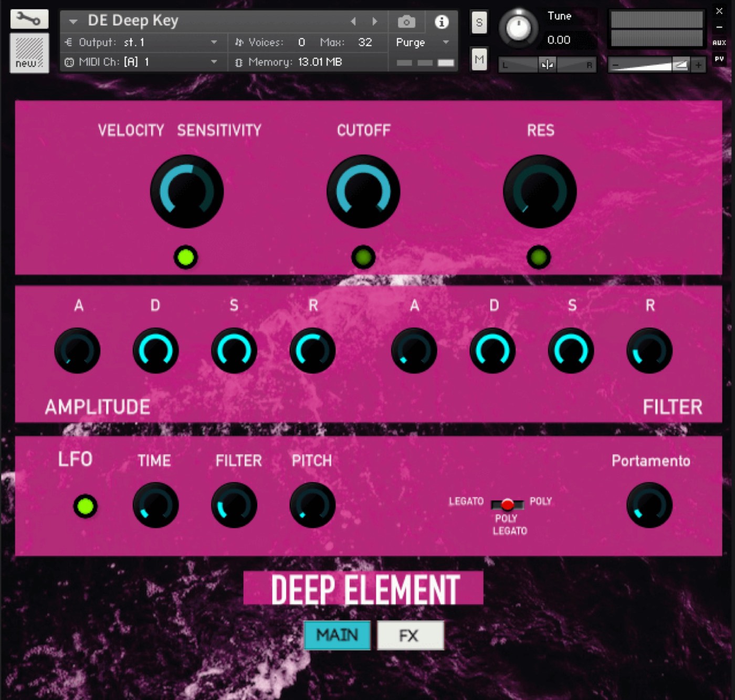
Task: Click the new instrument thumbnail
Action: pyautogui.click(x=29, y=53)
